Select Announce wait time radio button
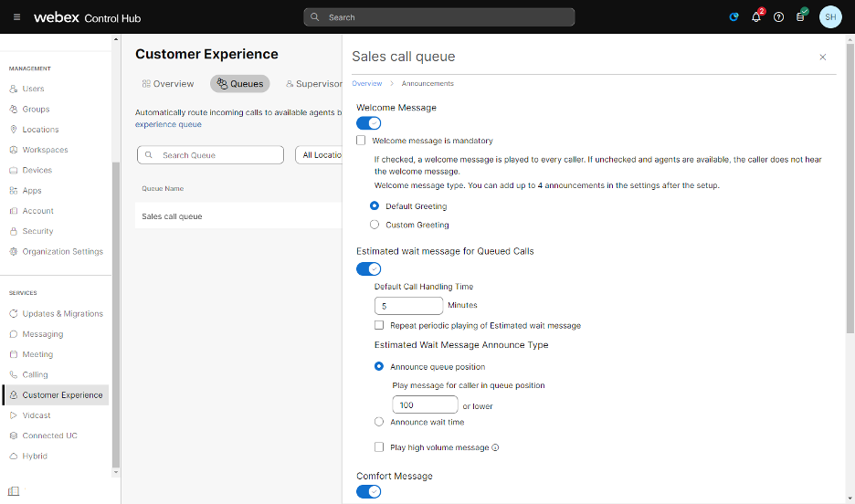The height and width of the screenshot is (504, 855). [379, 422]
